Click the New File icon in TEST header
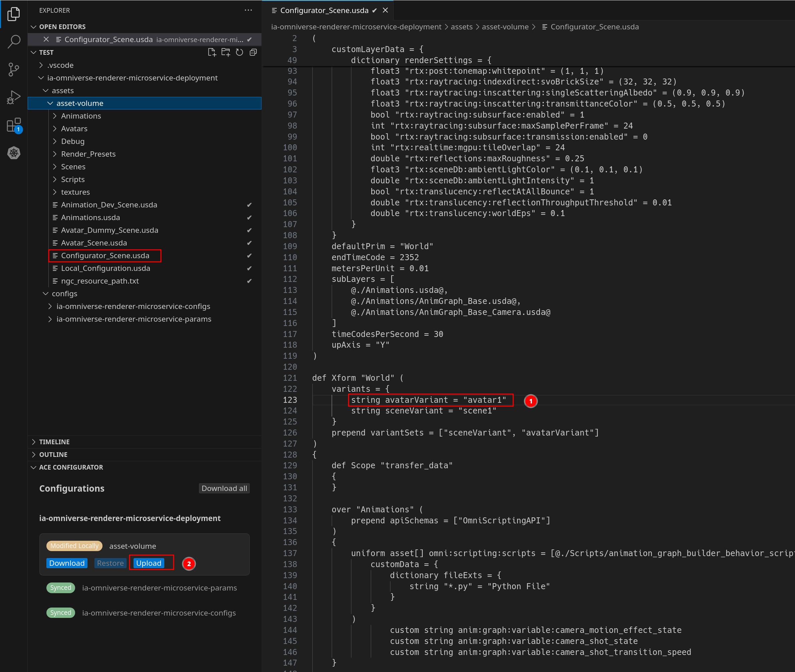This screenshot has height=672, width=795. pyautogui.click(x=212, y=52)
